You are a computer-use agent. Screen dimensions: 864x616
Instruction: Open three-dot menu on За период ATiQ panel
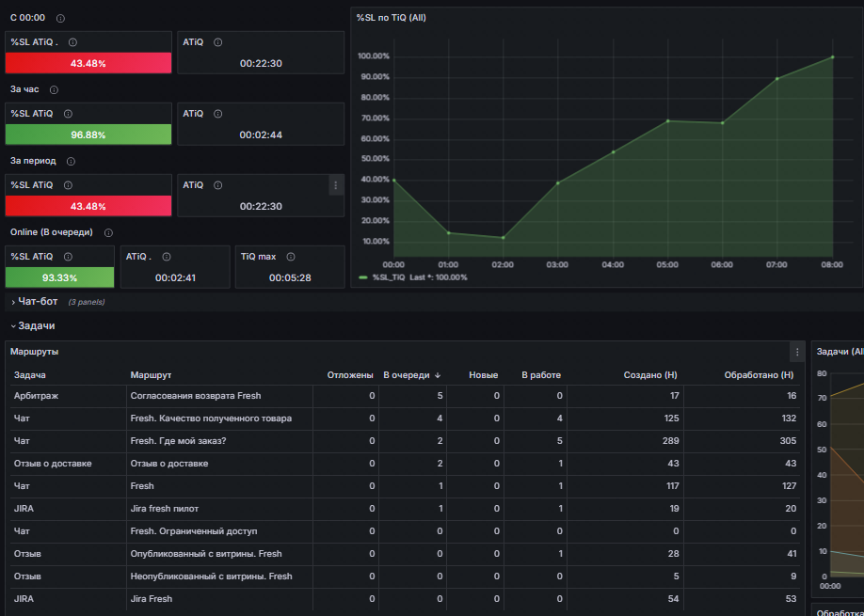pyautogui.click(x=335, y=185)
